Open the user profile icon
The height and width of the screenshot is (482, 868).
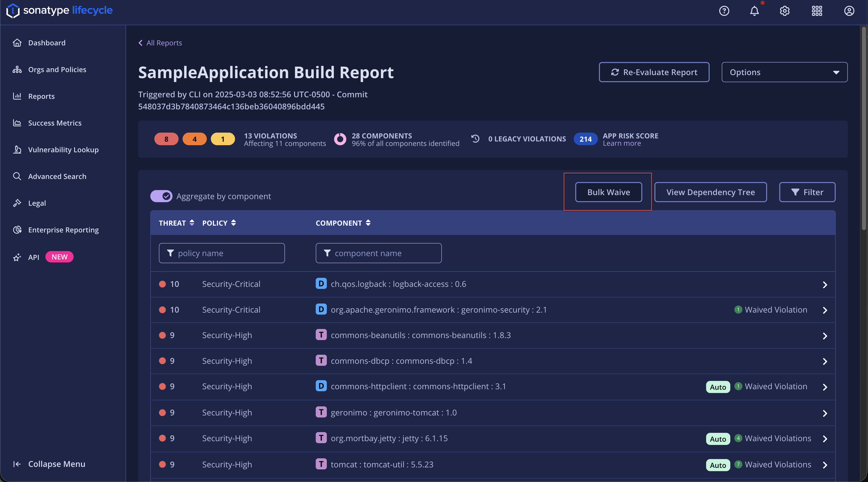click(x=849, y=11)
